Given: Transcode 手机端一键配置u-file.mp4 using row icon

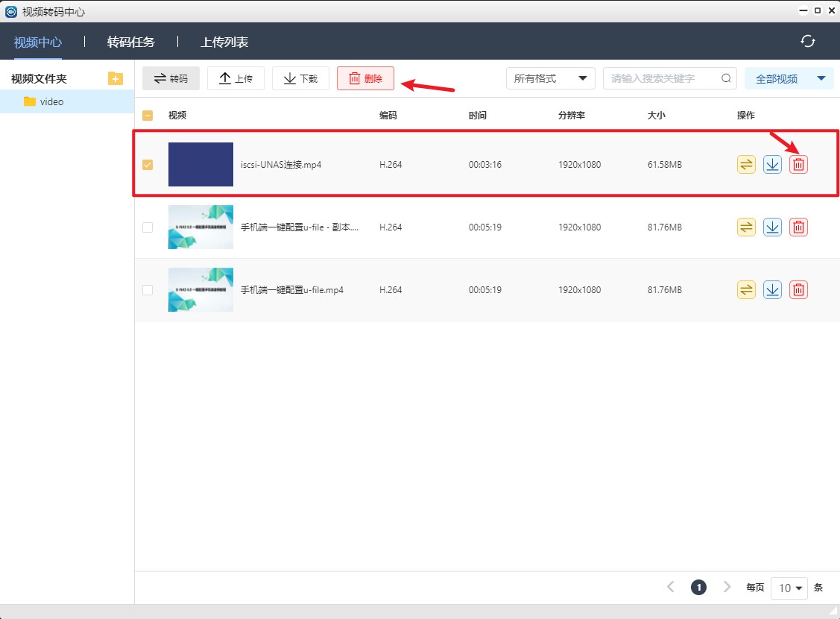Looking at the screenshot, I should point(746,290).
